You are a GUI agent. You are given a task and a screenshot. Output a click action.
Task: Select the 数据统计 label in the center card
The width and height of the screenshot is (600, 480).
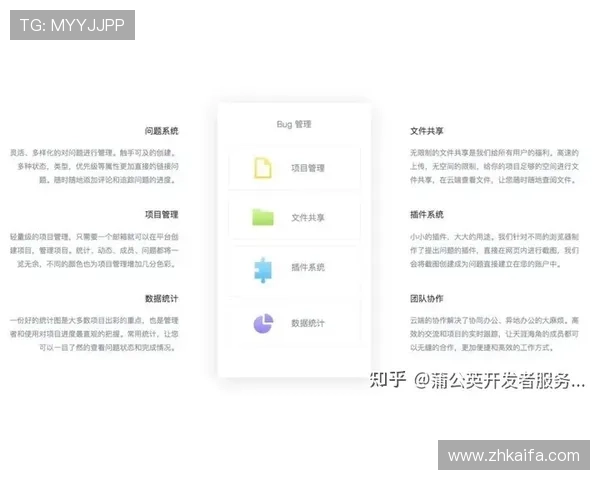tap(308, 323)
